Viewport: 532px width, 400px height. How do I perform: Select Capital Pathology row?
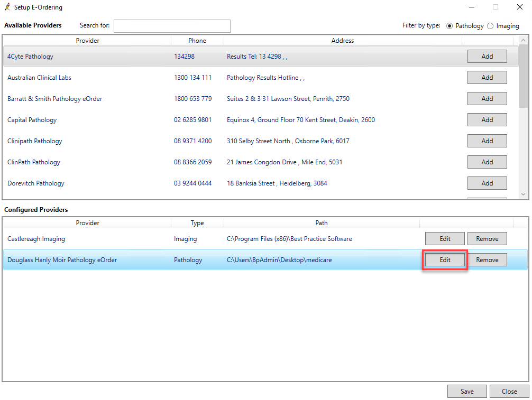click(x=261, y=119)
